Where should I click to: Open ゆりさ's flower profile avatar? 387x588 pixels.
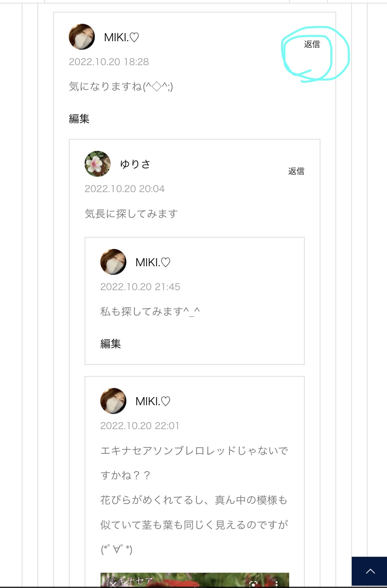97,164
